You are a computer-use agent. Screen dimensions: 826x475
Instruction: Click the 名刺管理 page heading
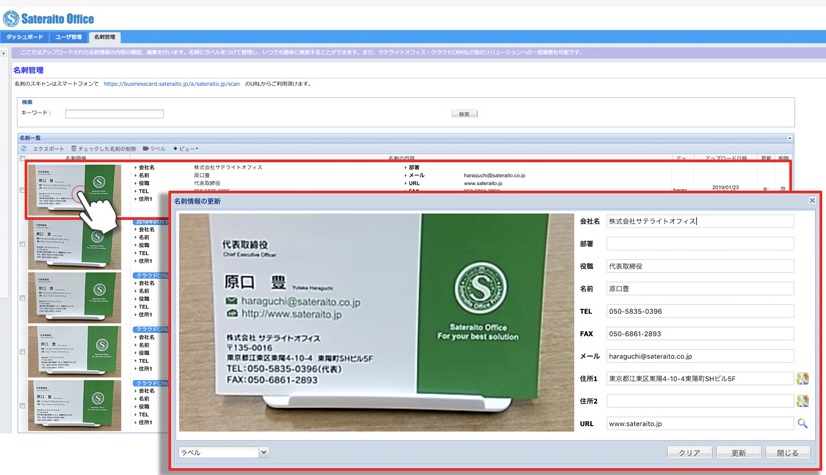(28, 70)
